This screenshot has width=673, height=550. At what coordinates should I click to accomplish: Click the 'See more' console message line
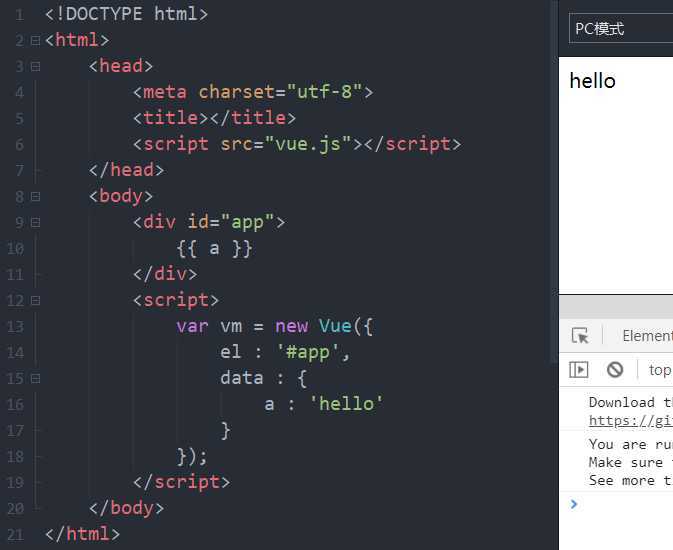(x=630, y=480)
